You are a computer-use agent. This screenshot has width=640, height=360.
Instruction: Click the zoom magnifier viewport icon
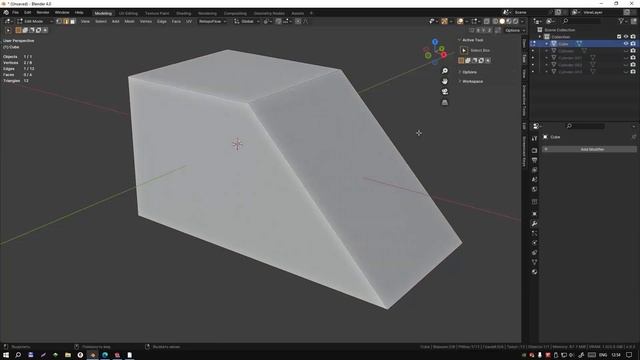coord(444,71)
